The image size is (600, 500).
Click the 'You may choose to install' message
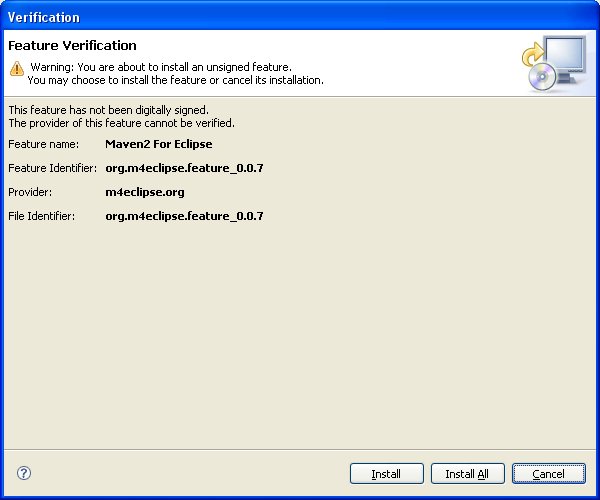point(175,80)
